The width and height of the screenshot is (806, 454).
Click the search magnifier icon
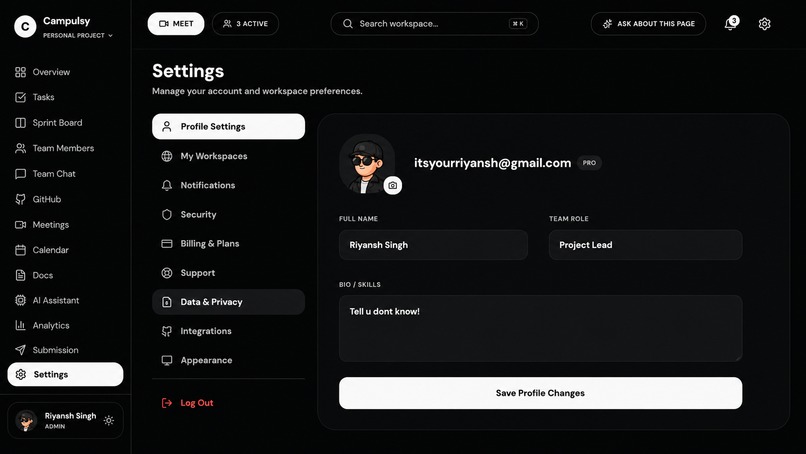click(x=348, y=24)
